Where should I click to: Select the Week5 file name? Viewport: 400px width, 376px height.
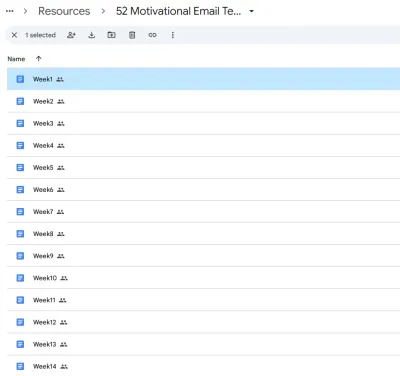tap(43, 167)
